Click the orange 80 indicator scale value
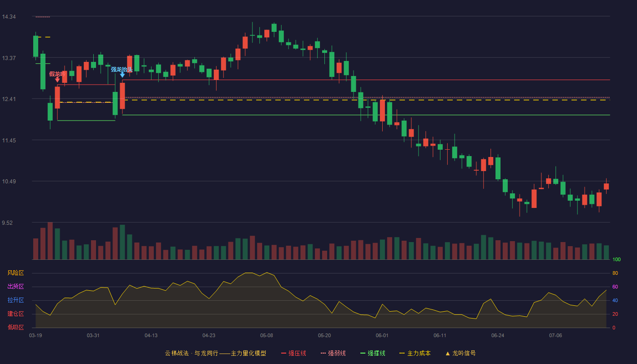The width and height of the screenshot is (637, 364). [x=615, y=273]
